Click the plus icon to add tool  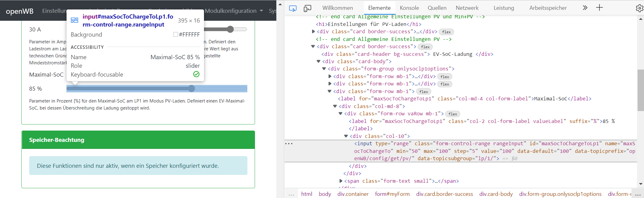point(599,8)
